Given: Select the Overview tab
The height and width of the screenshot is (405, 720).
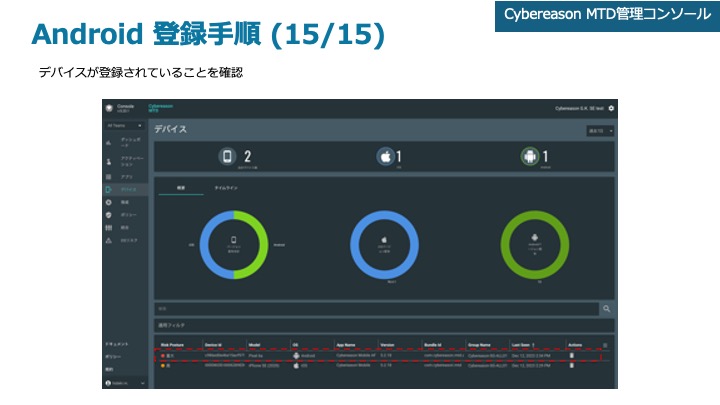Looking at the screenshot, I should pyautogui.click(x=181, y=188).
